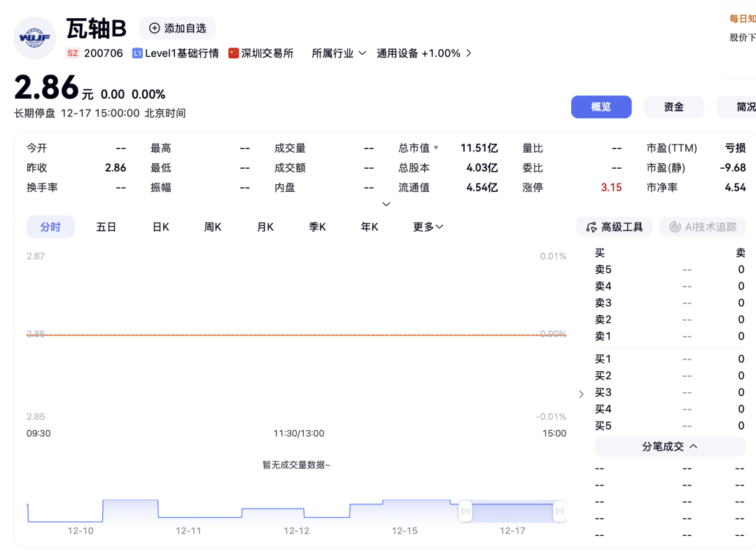Open 通用设备 industry link

pyautogui.click(x=419, y=53)
